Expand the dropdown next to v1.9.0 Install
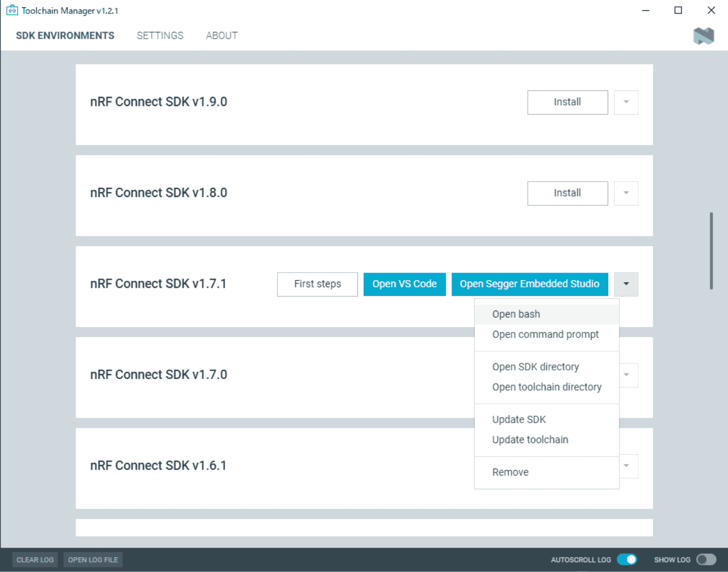 [x=626, y=102]
